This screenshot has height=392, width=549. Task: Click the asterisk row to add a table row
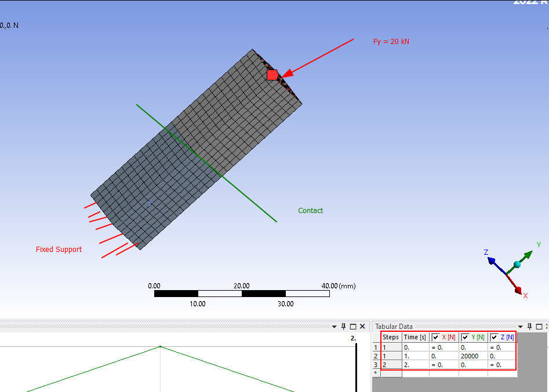[375, 373]
